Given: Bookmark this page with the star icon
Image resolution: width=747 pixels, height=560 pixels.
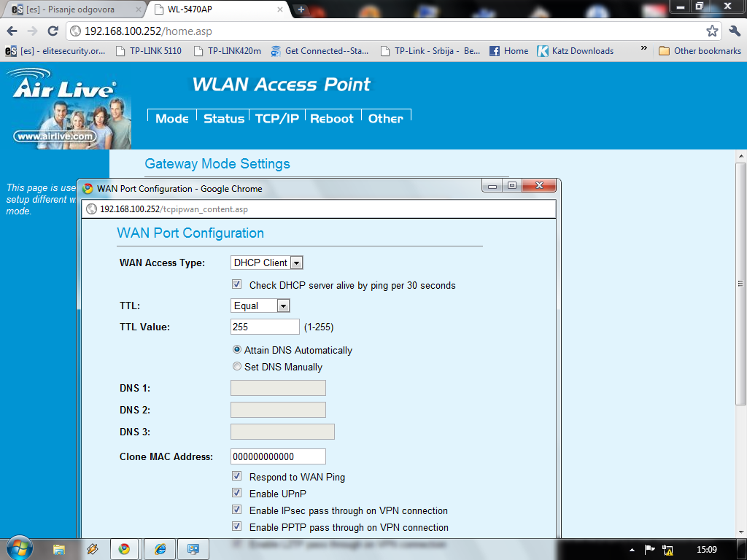Looking at the screenshot, I should (x=712, y=31).
